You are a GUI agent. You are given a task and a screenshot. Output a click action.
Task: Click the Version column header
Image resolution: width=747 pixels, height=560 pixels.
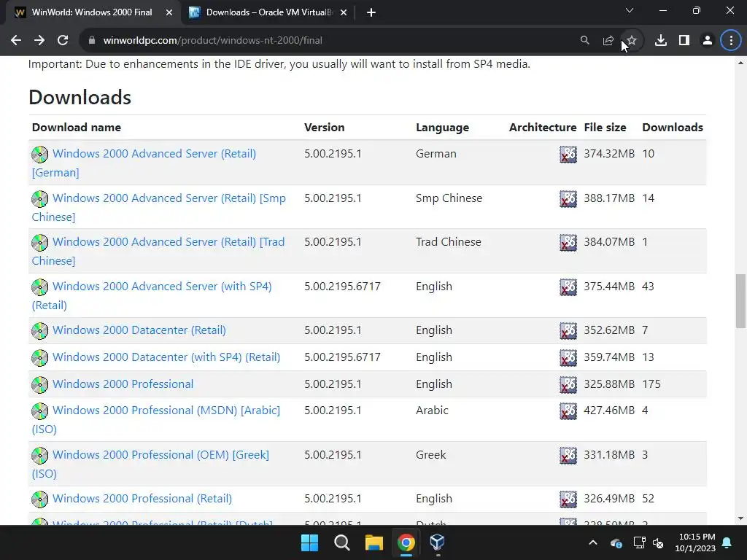click(x=325, y=127)
